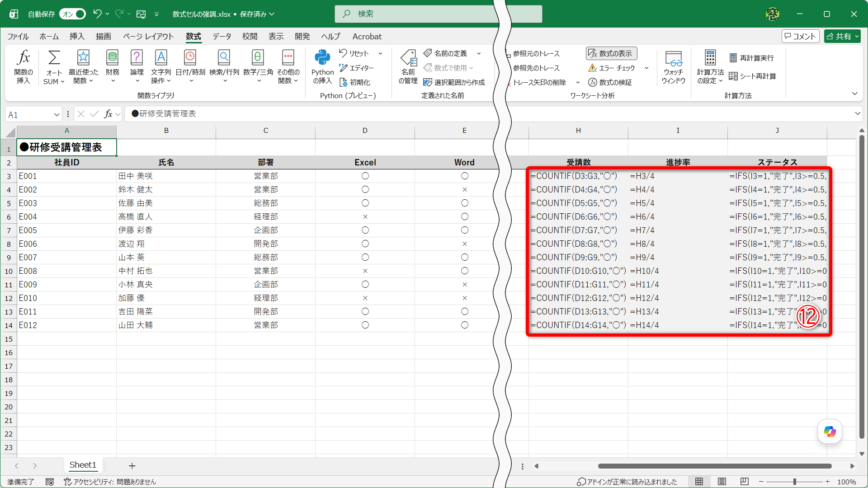Open the Python Editor (エディター)

pyautogui.click(x=357, y=68)
